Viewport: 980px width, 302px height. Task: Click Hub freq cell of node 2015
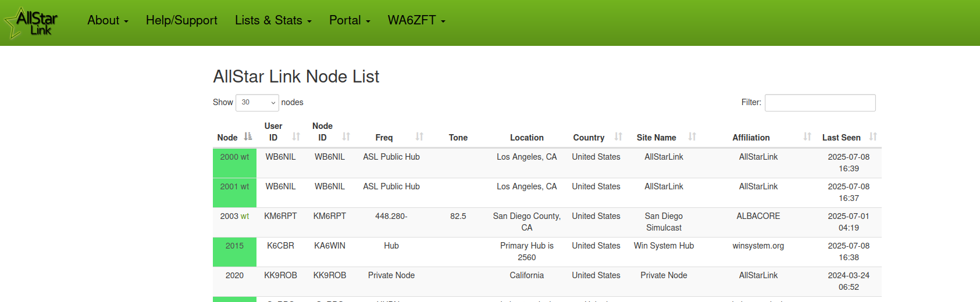point(391,246)
